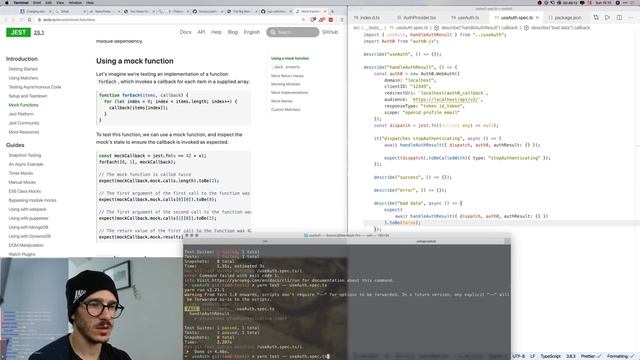Open the Terminal app menu
The width and height of the screenshot is (640, 360).
click(21, 2)
